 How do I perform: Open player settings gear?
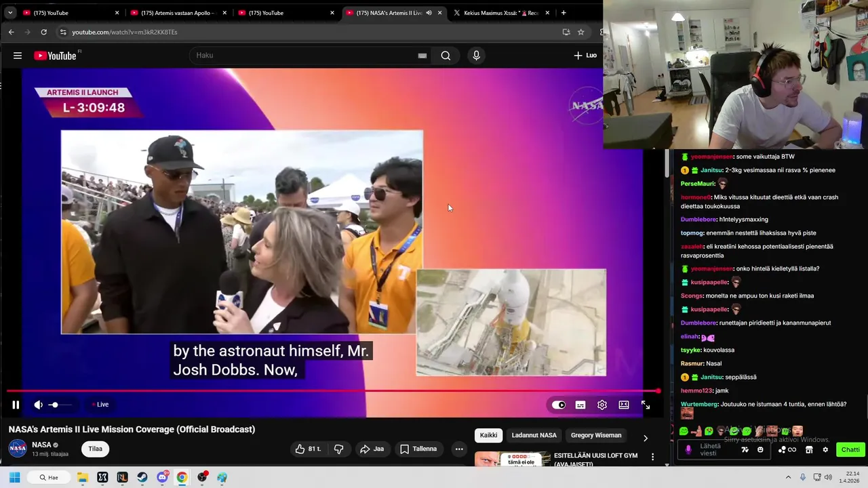[602, 405]
